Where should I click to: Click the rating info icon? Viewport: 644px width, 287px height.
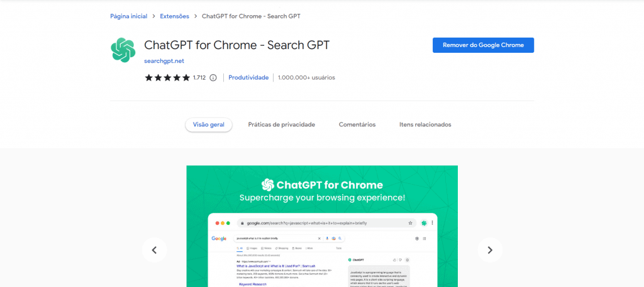(213, 77)
